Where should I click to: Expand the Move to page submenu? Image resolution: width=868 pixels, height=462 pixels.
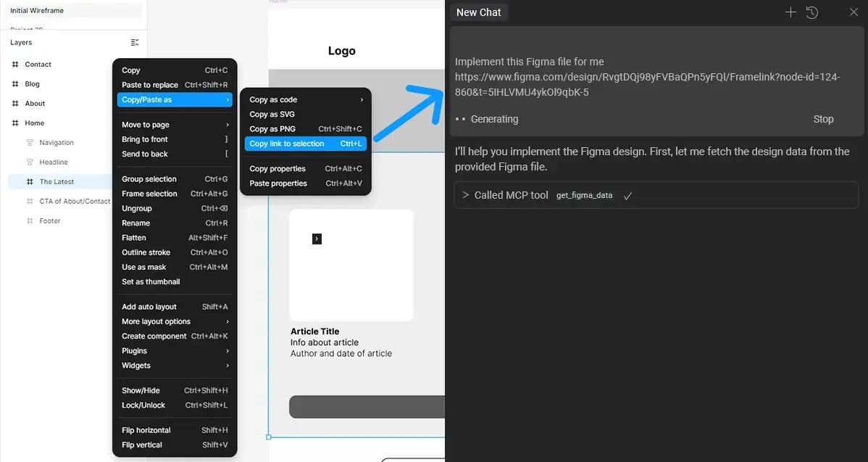click(174, 125)
